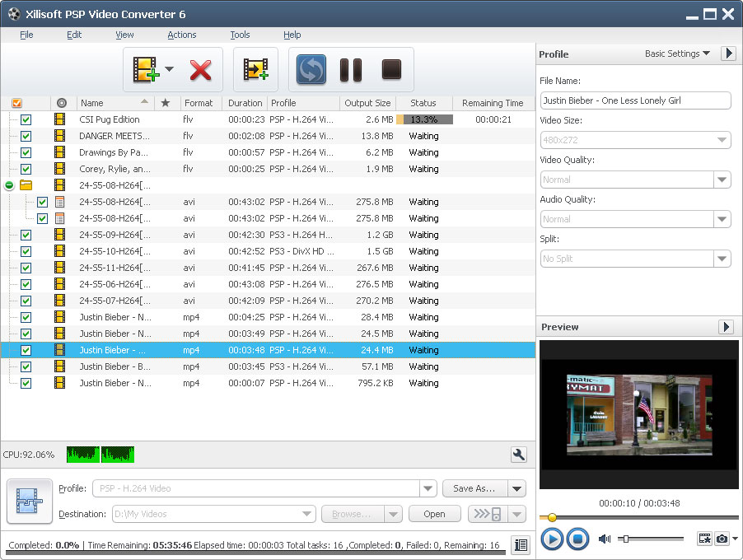The height and width of the screenshot is (560, 743).
Task: Stop the conversion with the stop icon
Action: click(x=389, y=71)
